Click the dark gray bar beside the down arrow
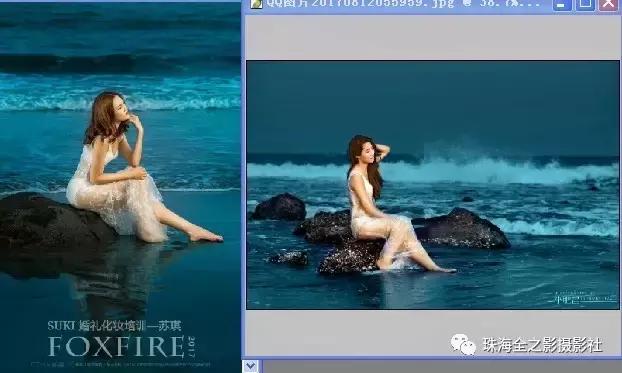Screen dimensions: 622x373 pyautogui.click(x=440, y=367)
